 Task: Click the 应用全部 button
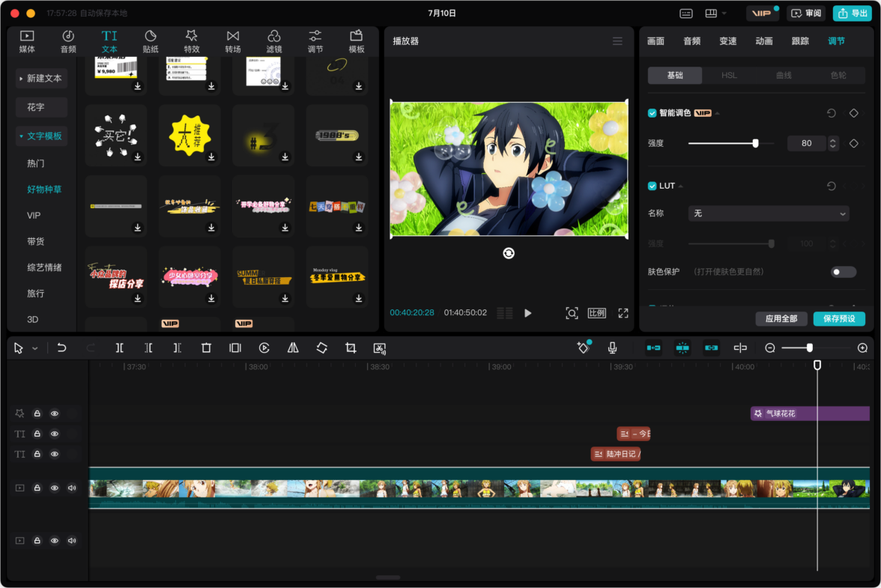[x=781, y=319]
